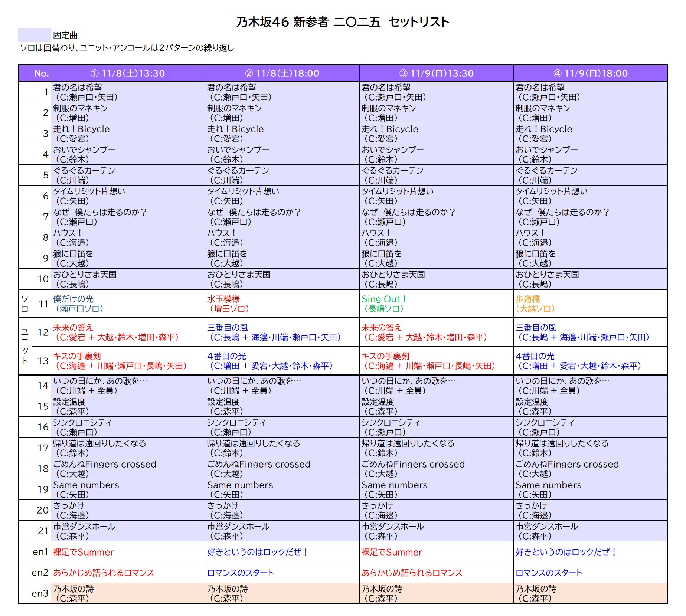Select 三番目の風 in the ② 11/8 18:00 column
686x616 pixels.
(282, 332)
